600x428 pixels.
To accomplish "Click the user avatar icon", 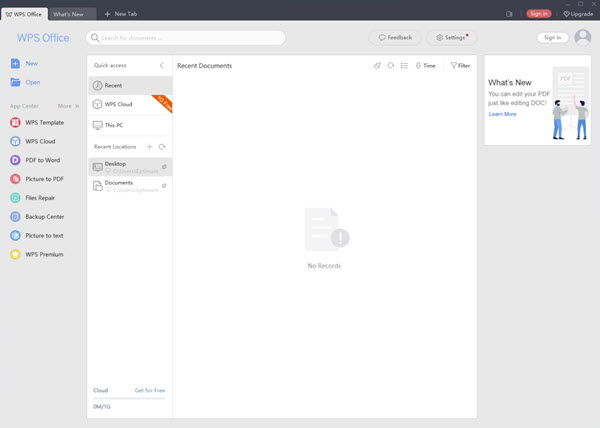I will click(x=583, y=37).
